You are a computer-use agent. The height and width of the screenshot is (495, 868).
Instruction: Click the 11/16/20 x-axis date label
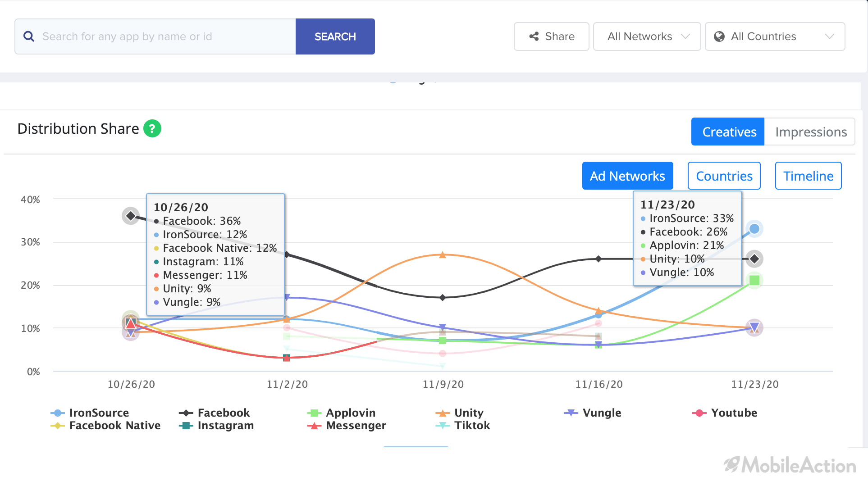click(599, 384)
